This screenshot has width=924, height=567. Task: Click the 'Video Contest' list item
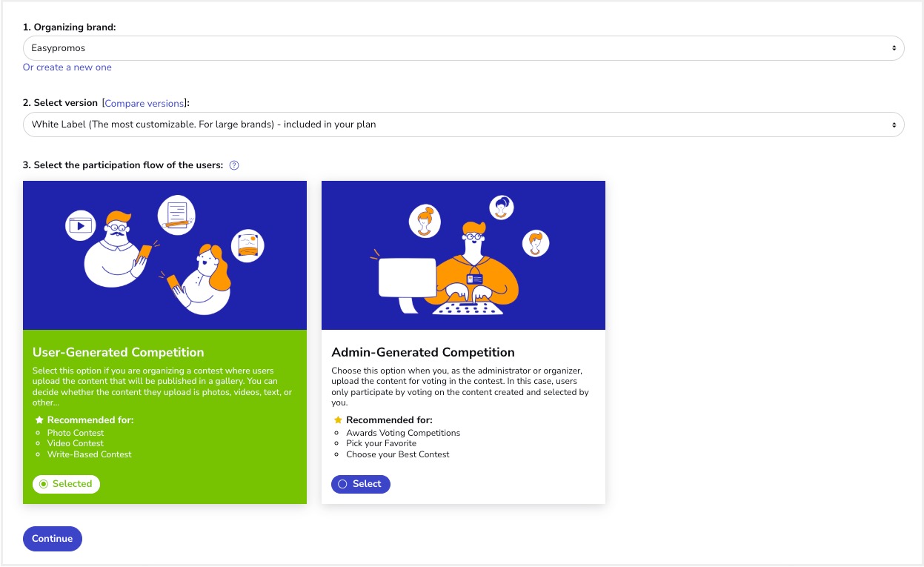[76, 443]
